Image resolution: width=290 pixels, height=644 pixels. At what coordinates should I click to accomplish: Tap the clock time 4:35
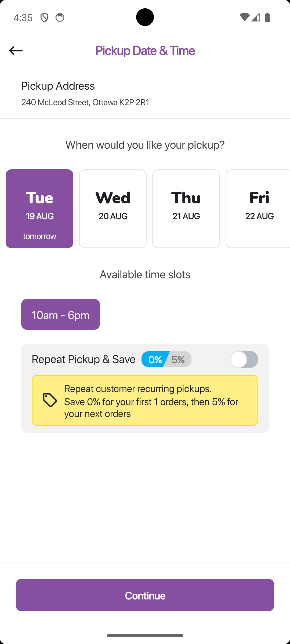[x=23, y=18]
